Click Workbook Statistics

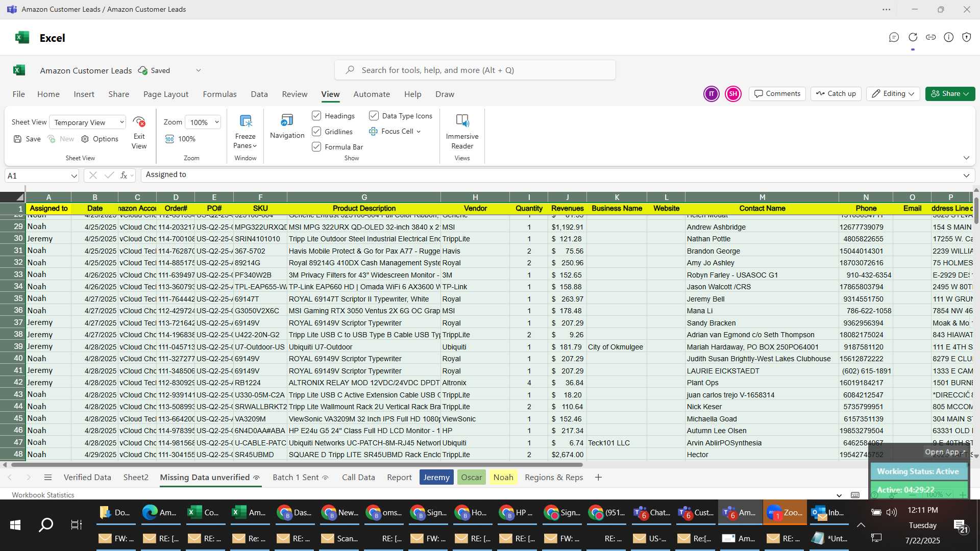pos(43,495)
